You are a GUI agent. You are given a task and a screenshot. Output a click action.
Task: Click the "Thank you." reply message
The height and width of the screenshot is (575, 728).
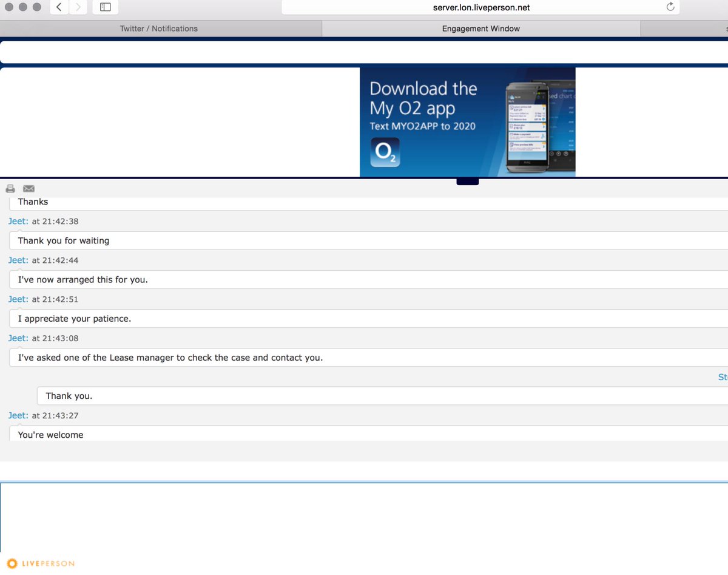(69, 396)
